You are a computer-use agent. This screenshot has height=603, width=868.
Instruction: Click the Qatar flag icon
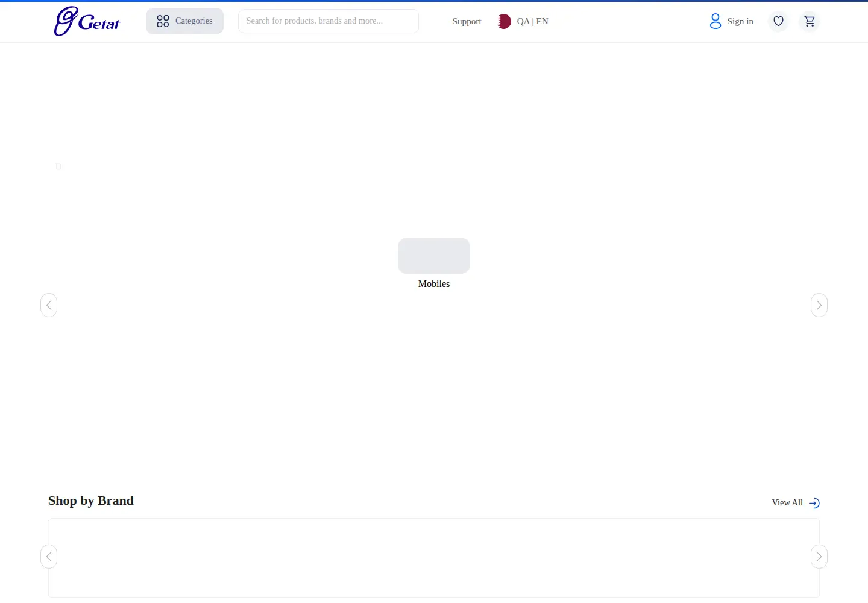[x=505, y=21]
